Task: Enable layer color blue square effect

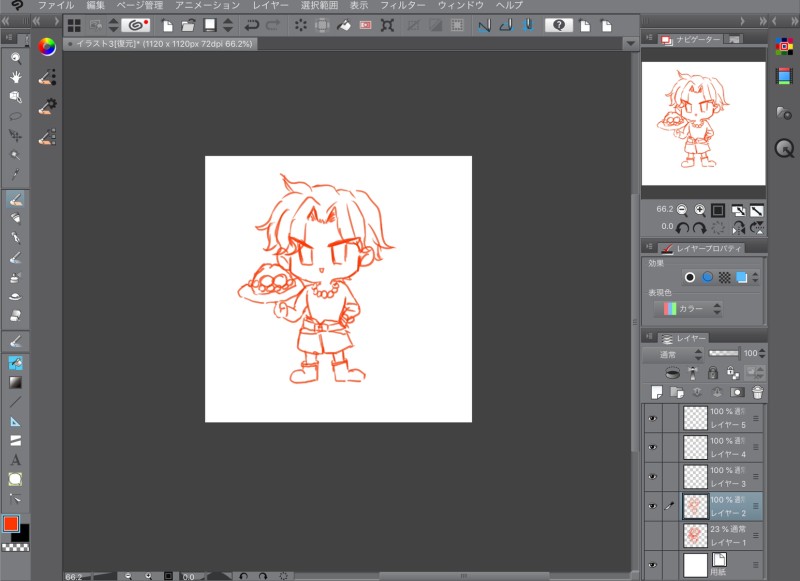Action: (742, 277)
